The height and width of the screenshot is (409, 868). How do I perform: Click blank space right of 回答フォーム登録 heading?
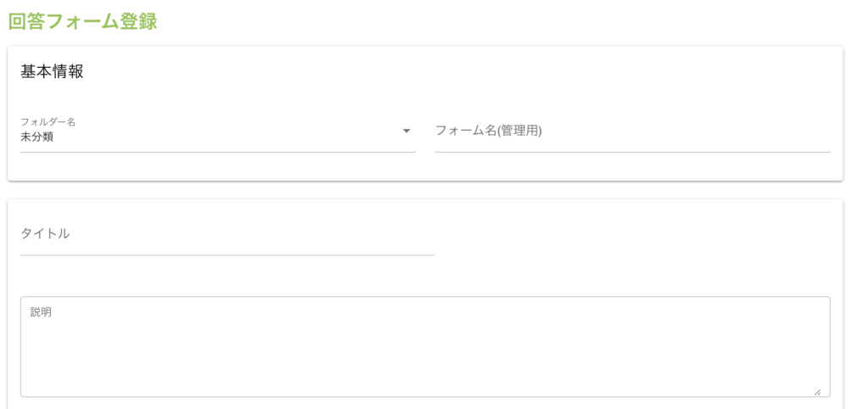point(509,21)
